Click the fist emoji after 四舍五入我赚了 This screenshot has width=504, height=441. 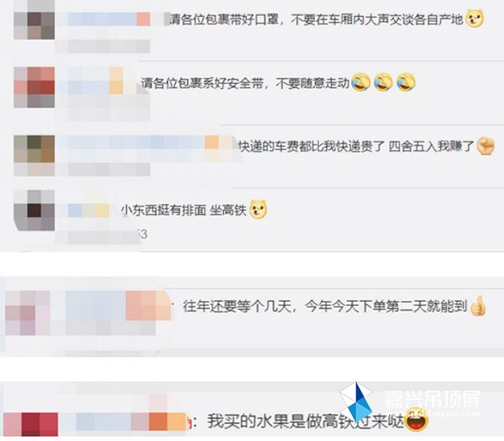click(x=485, y=146)
